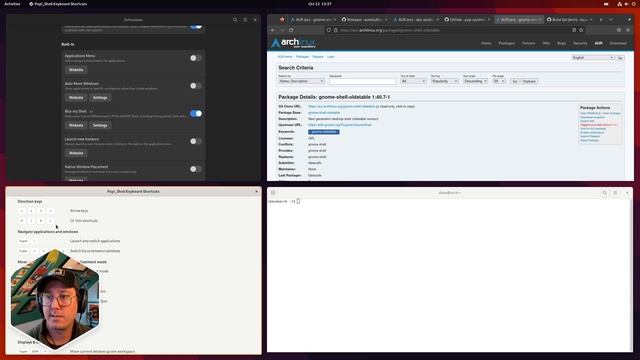Viewport: 640px width, 360px height.
Task: Click the Orphans button in Search Criteria
Action: click(529, 81)
